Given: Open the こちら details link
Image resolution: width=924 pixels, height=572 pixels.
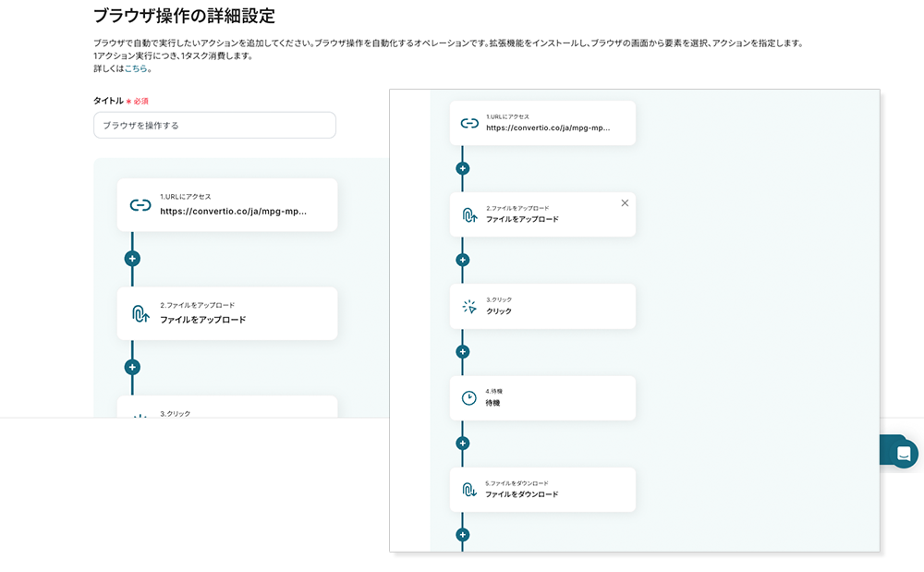Looking at the screenshot, I should click(136, 68).
